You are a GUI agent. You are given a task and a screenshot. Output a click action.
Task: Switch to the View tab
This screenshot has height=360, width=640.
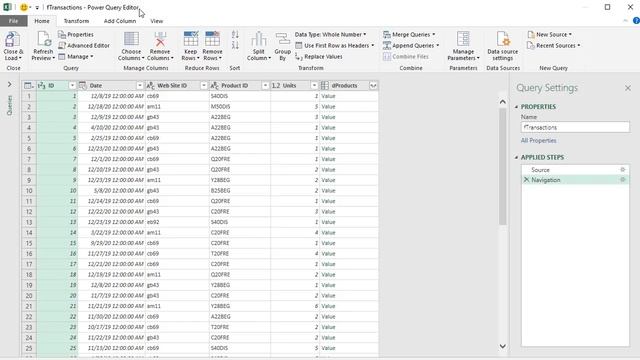coord(156,21)
